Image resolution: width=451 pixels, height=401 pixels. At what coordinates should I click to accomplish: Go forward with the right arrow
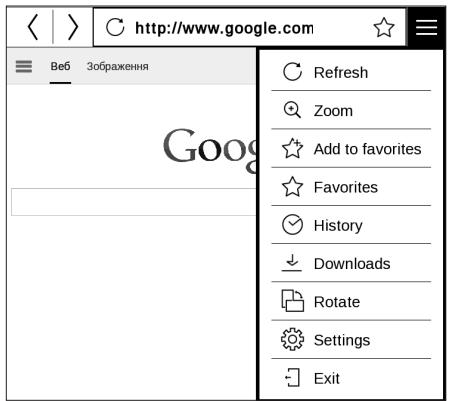[73, 27]
